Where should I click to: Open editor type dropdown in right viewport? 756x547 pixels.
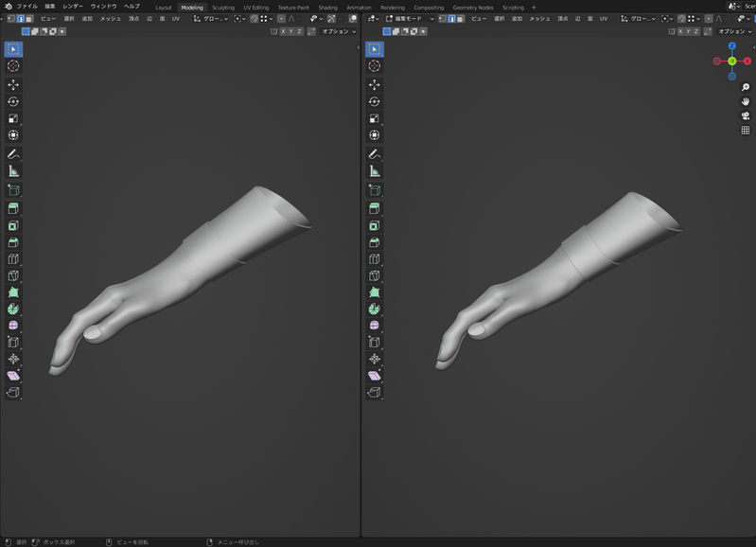click(x=373, y=19)
